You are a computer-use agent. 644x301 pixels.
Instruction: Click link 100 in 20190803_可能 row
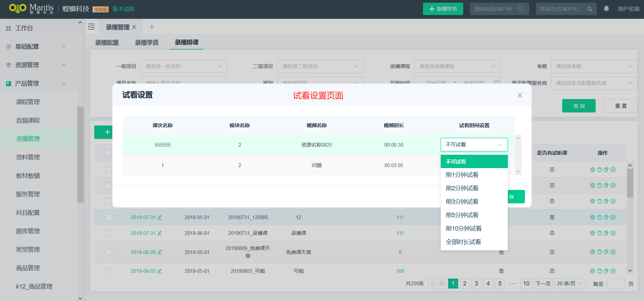[400, 271]
